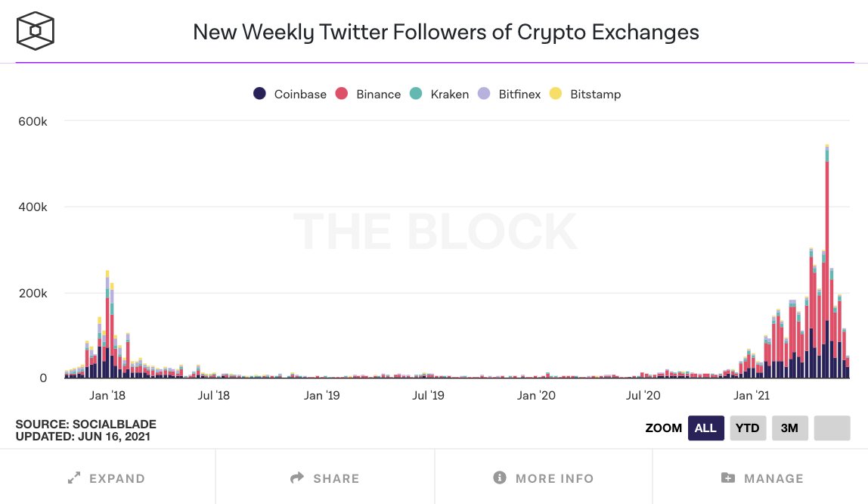Viewport: 868px width, 504px height.
Task: Toggle the Kraken series visibility in legend
Action: tap(449, 94)
